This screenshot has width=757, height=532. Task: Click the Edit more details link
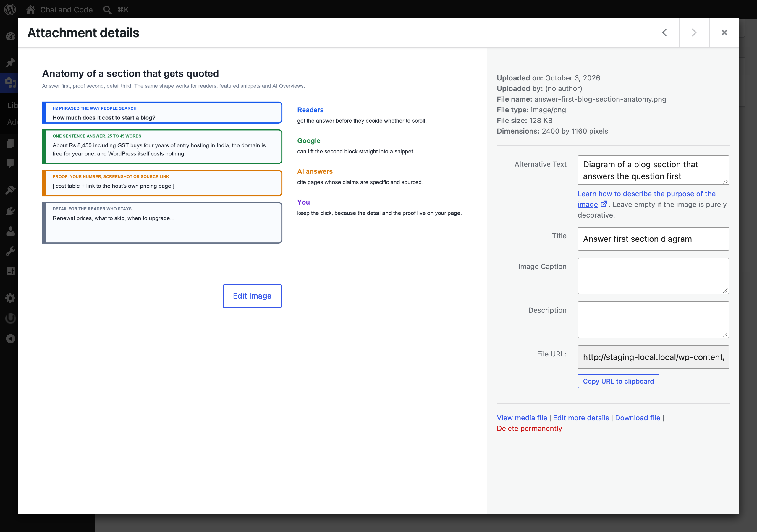tap(581, 418)
